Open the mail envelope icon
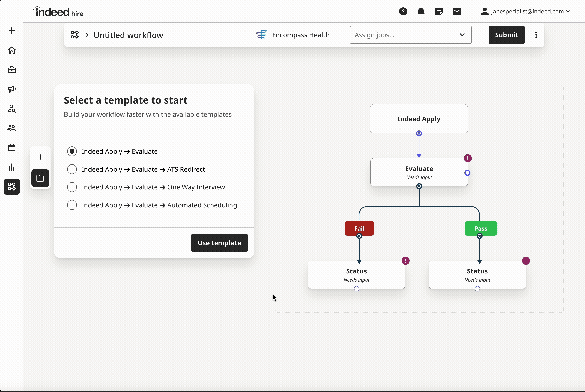 (x=457, y=12)
